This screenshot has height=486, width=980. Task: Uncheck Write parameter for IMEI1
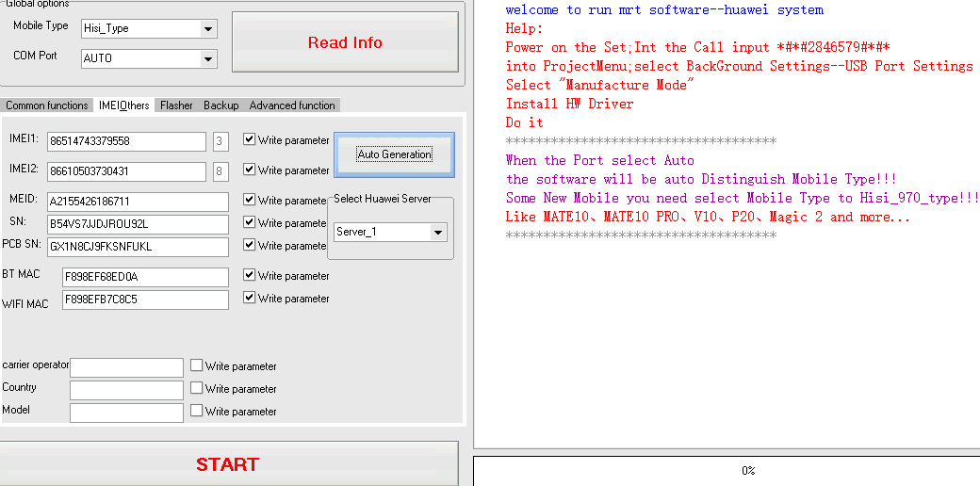click(249, 140)
